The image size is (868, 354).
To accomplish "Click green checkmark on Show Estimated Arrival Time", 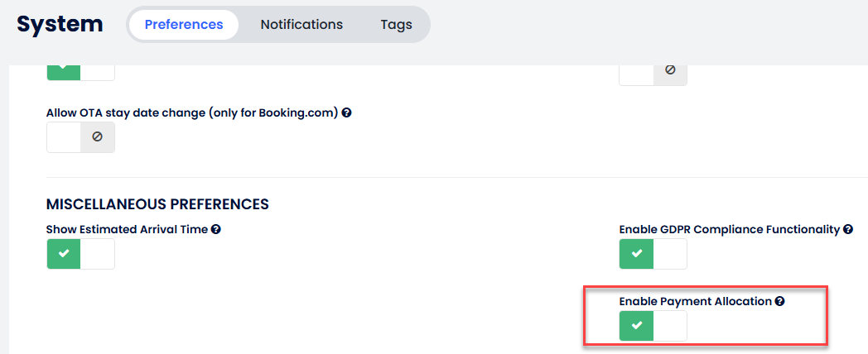I will click(x=64, y=254).
